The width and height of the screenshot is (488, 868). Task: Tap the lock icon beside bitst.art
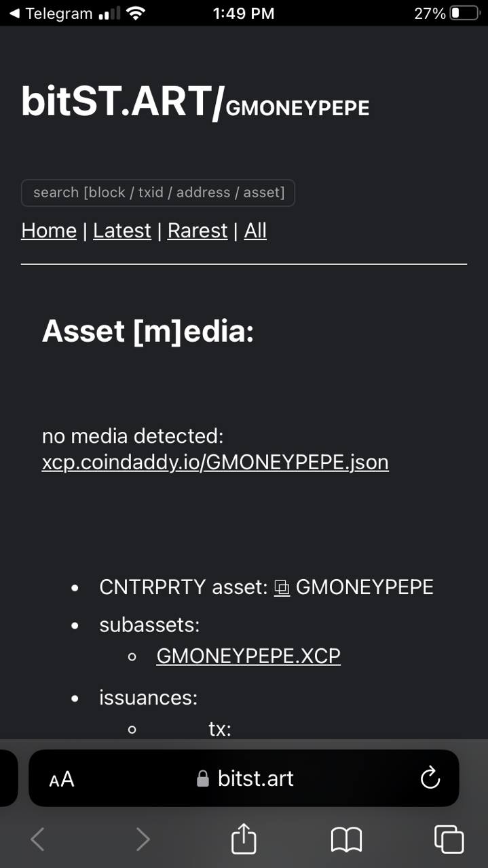pos(202,778)
